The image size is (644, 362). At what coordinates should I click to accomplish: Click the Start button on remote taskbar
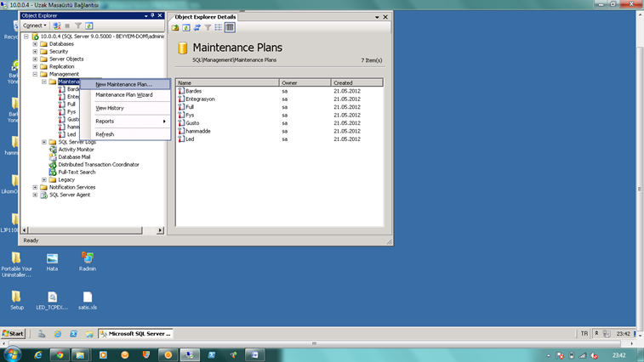pyautogui.click(x=14, y=334)
